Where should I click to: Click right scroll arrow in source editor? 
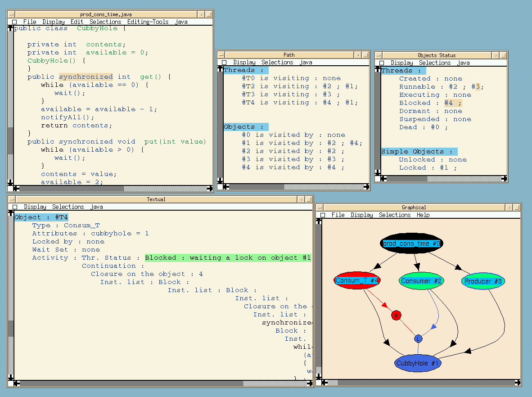tap(210, 188)
